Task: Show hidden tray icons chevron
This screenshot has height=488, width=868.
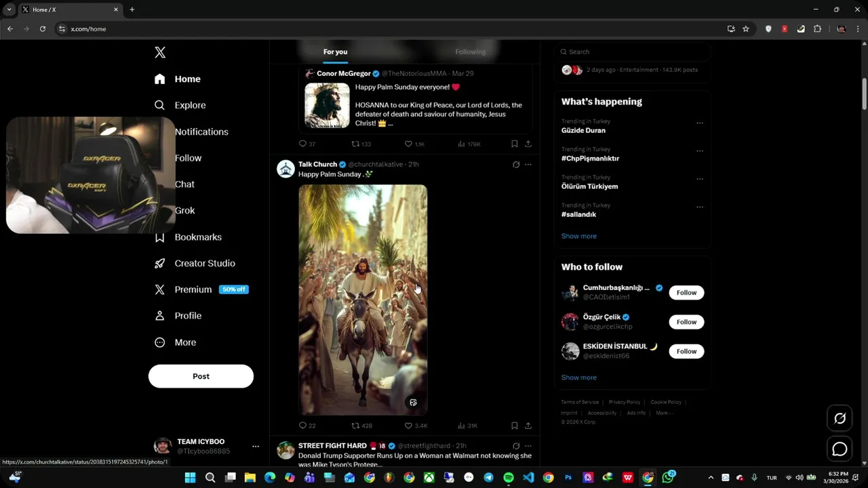Action: tap(711, 478)
